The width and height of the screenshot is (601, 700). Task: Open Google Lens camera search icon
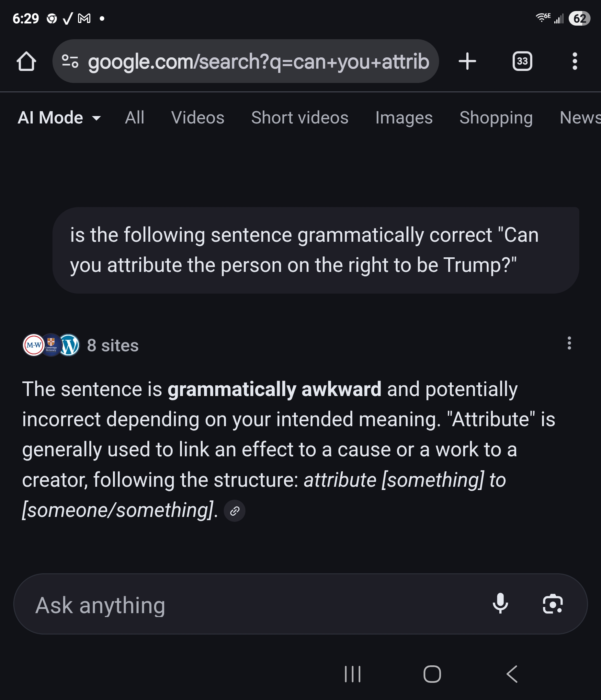(x=552, y=603)
